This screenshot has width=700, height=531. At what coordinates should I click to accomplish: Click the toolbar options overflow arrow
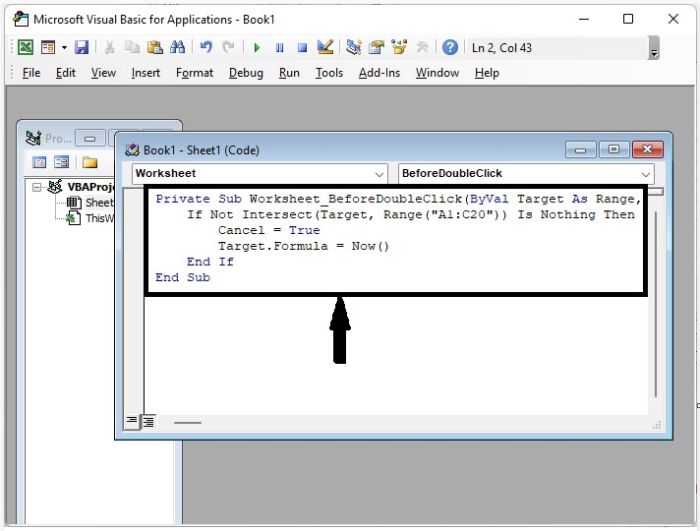(x=654, y=48)
